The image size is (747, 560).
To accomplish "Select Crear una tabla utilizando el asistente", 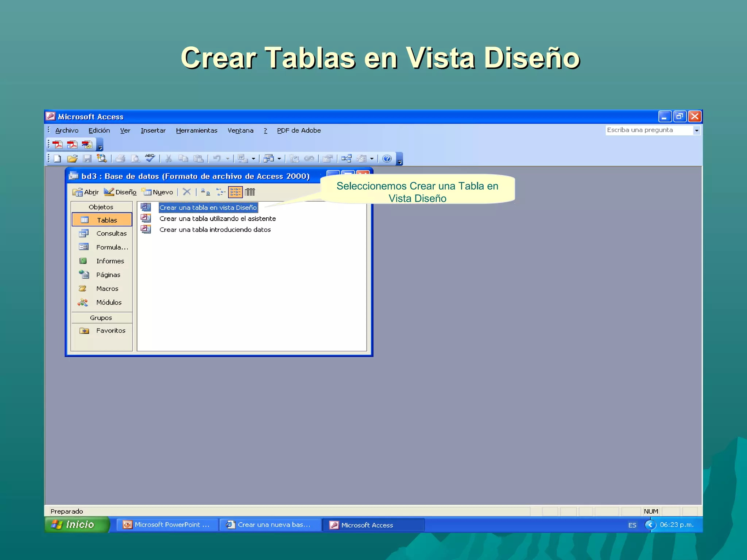I will (217, 218).
